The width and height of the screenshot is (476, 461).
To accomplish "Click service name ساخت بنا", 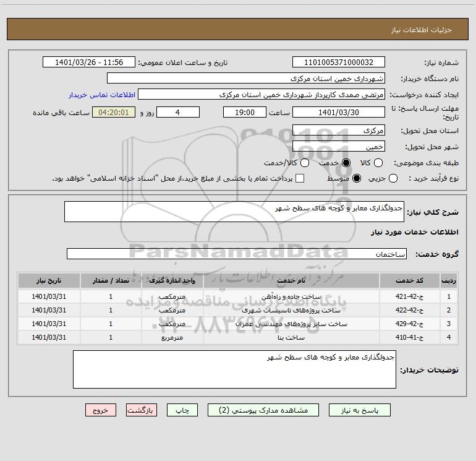I will (291, 337).
